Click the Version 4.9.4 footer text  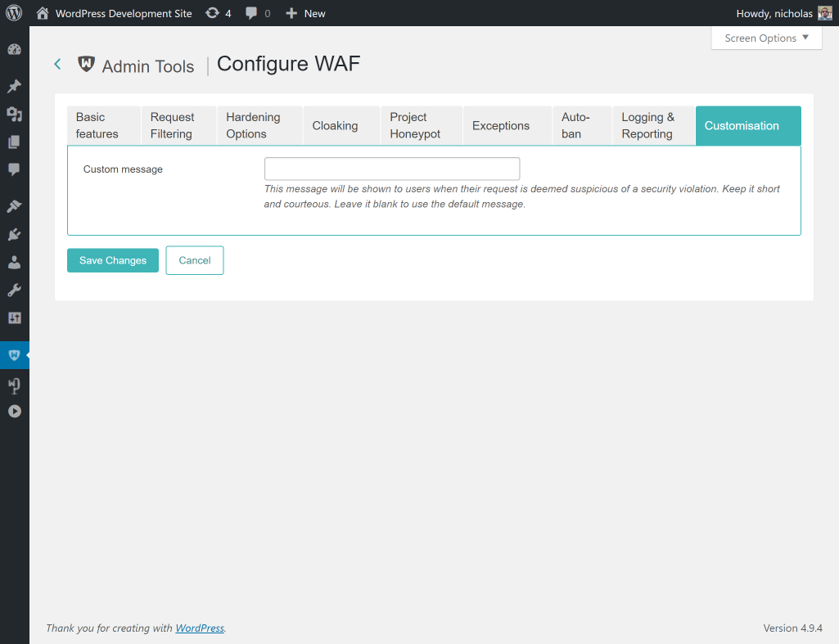[x=792, y=628]
